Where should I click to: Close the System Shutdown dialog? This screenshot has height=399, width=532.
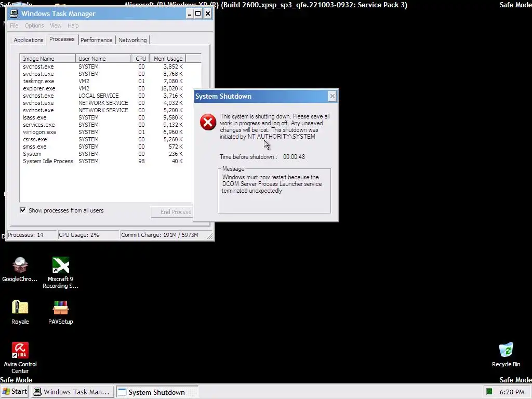(332, 96)
